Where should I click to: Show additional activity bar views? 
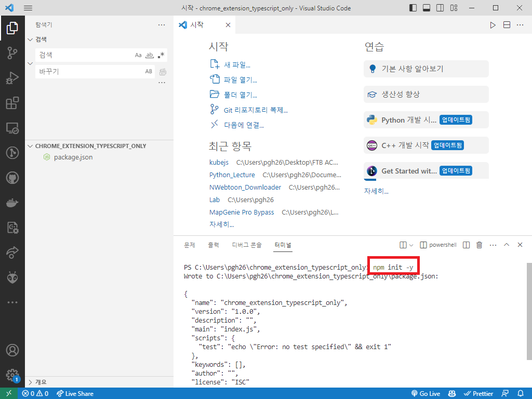12,302
